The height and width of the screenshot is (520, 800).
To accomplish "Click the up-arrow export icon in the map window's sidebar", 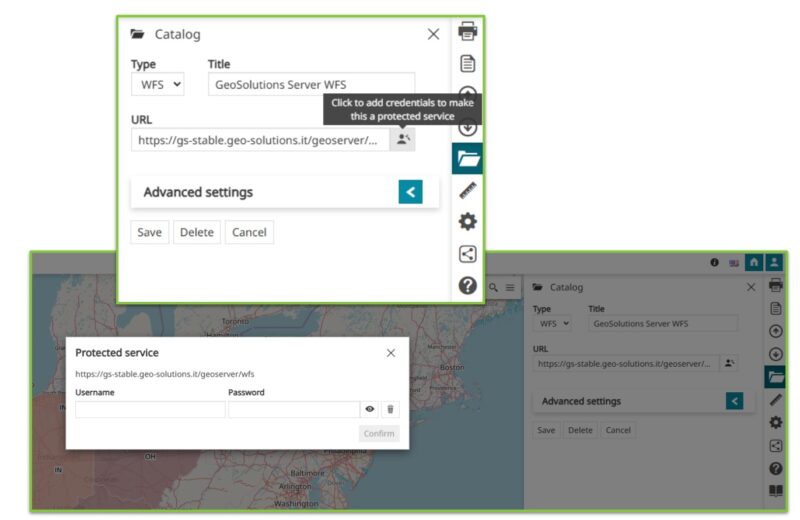I will click(776, 331).
